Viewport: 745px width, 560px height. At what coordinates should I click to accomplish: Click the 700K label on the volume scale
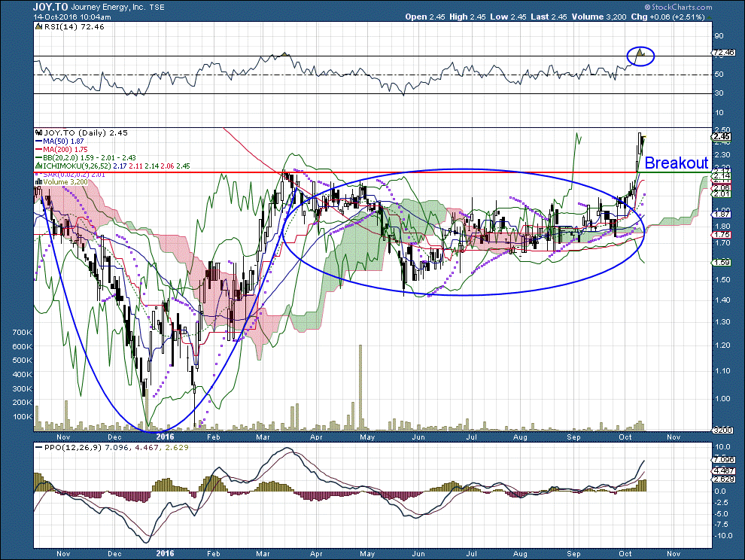pyautogui.click(x=22, y=332)
